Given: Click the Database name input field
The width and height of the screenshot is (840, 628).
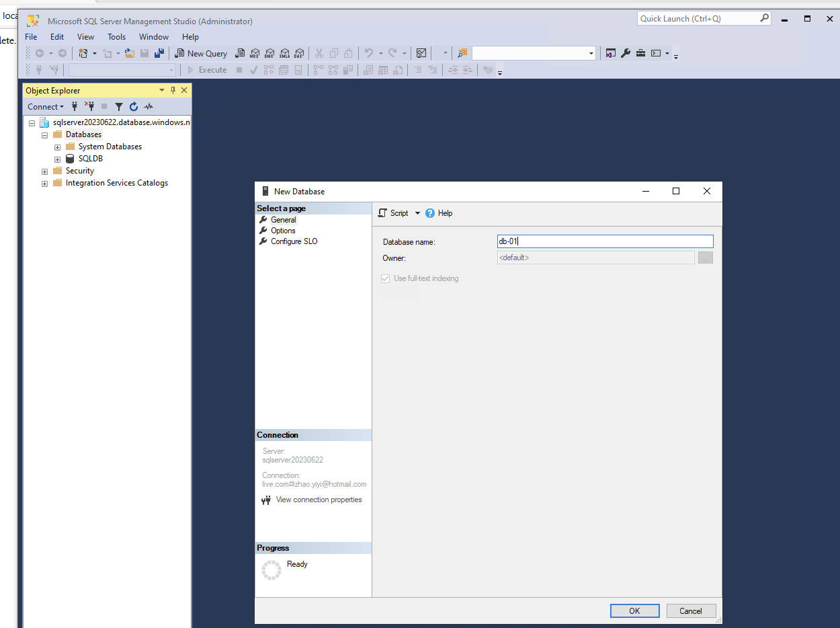Looking at the screenshot, I should point(605,241).
